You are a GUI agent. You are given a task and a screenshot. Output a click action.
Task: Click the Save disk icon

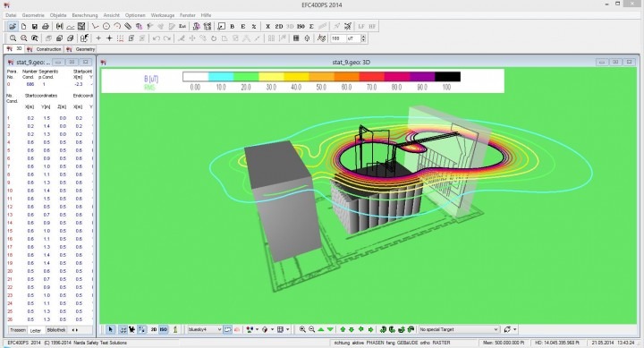point(35,26)
